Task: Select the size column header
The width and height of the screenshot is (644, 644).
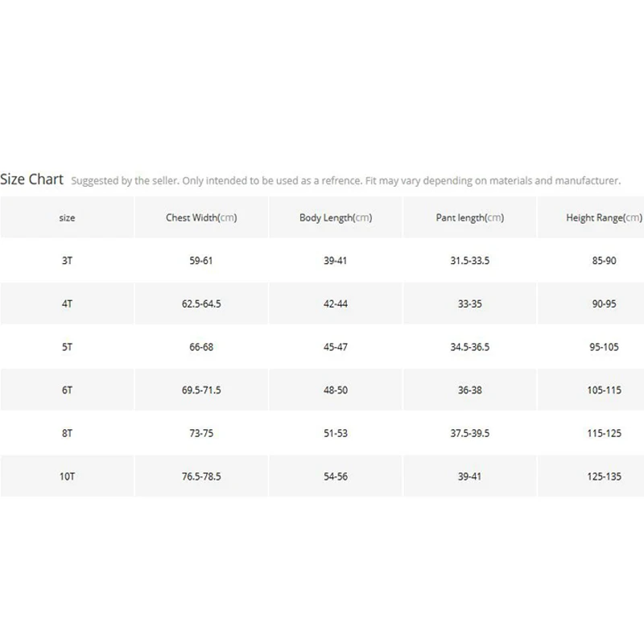Action: coord(67,217)
